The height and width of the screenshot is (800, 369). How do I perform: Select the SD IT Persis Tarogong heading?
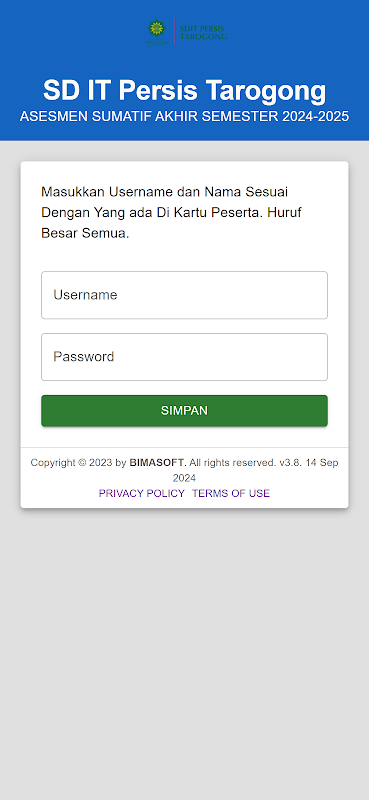pyautogui.click(x=184, y=91)
